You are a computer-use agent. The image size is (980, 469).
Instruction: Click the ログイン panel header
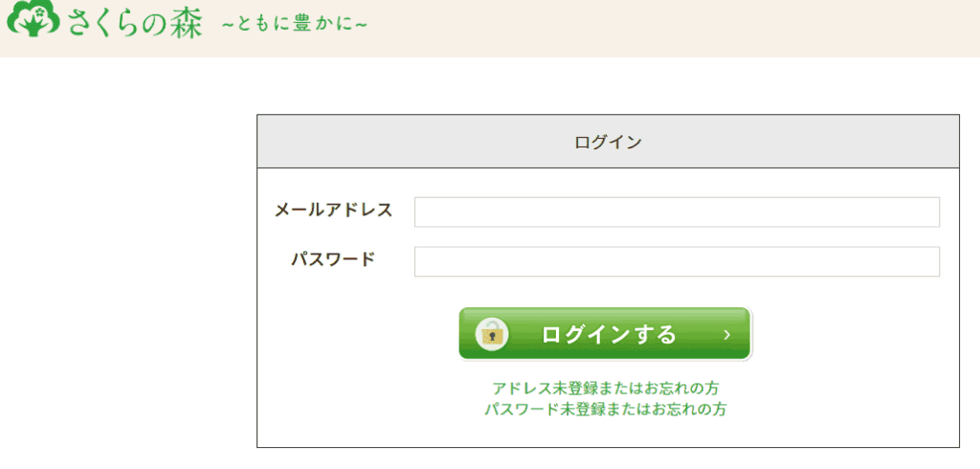coord(608,142)
